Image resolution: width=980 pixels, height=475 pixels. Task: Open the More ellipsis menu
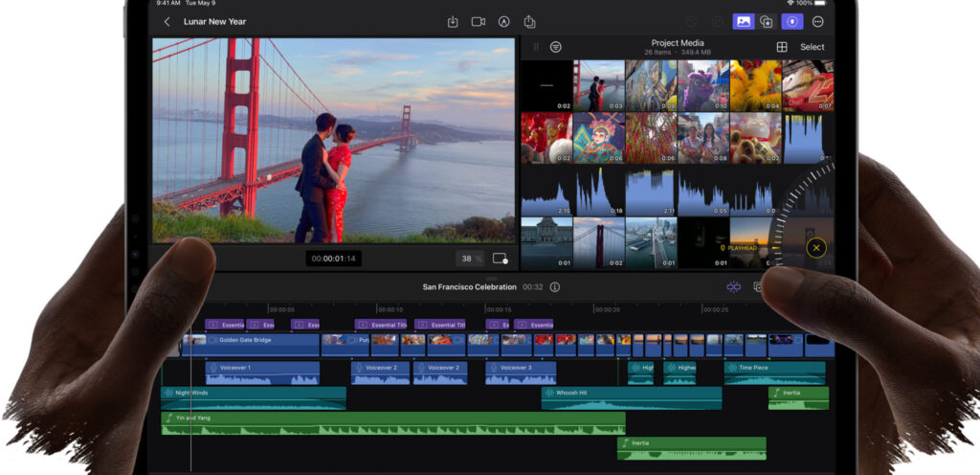click(817, 22)
